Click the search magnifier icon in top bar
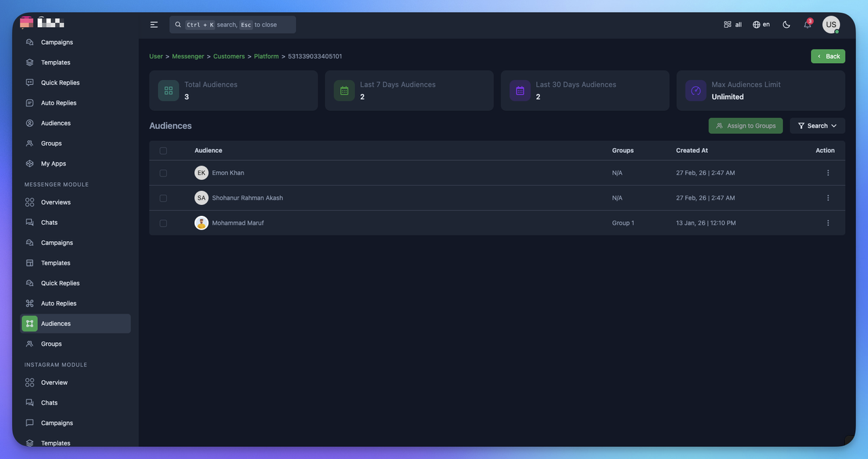868x459 pixels. pyautogui.click(x=178, y=24)
